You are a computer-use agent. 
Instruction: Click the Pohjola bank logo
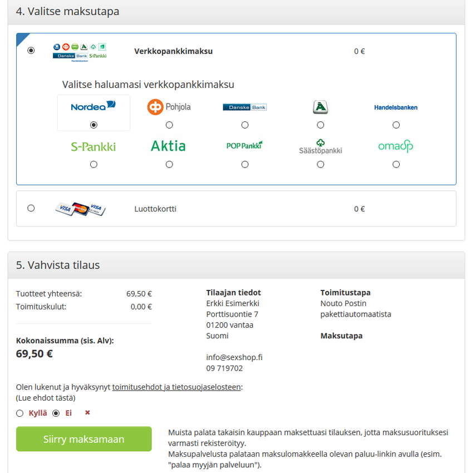[x=169, y=107]
